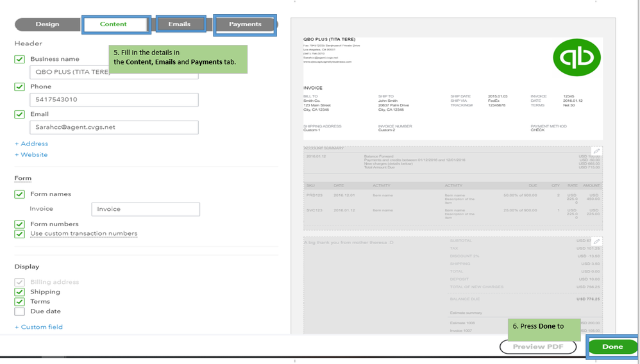The height and width of the screenshot is (364, 640).
Task: Click the Preview PDF button
Action: [538, 347]
